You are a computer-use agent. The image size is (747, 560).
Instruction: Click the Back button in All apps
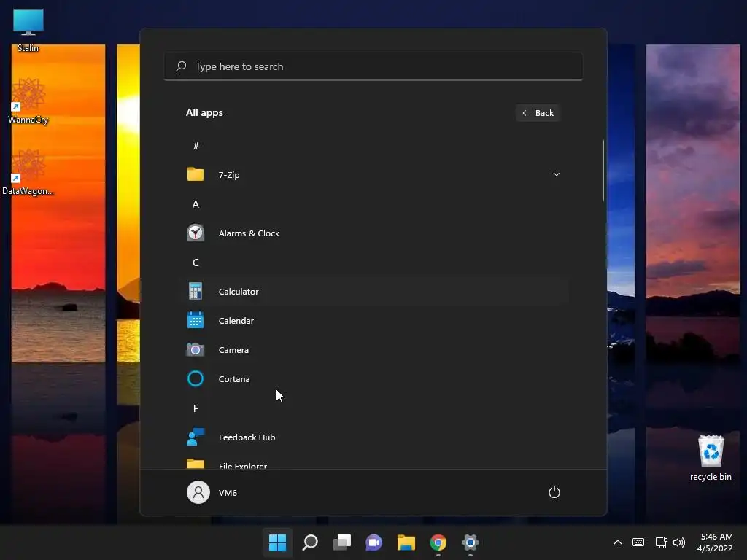538,113
